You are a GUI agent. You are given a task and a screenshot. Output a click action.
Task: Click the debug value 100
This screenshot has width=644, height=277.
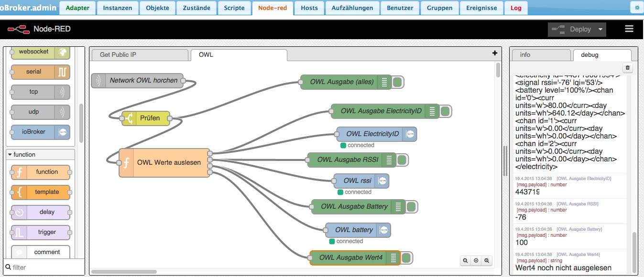[x=522, y=243]
